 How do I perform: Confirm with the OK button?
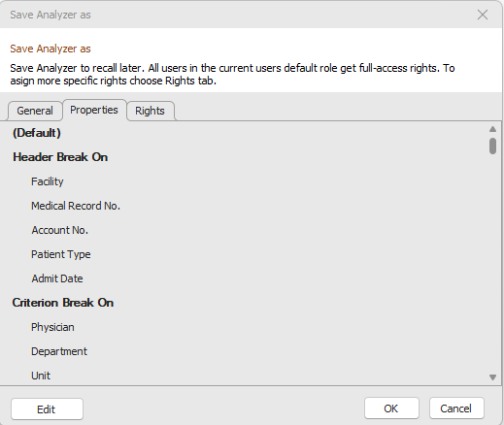[391, 409]
